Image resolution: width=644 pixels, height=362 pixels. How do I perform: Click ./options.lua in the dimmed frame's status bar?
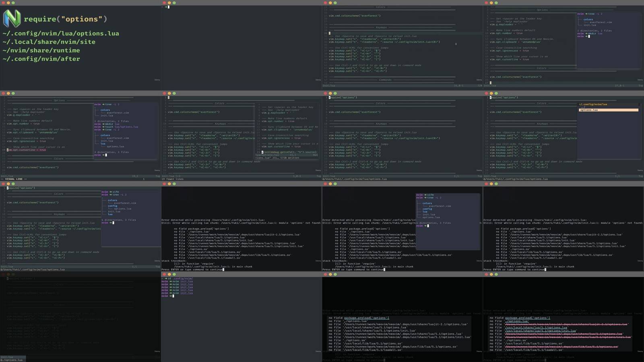(12, 360)
